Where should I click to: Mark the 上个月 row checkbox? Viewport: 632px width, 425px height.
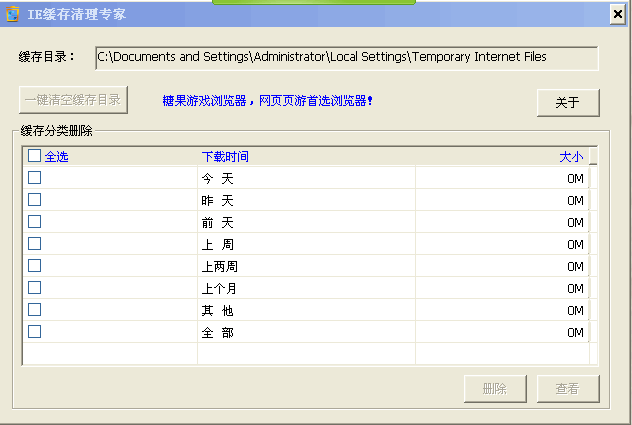(35, 288)
